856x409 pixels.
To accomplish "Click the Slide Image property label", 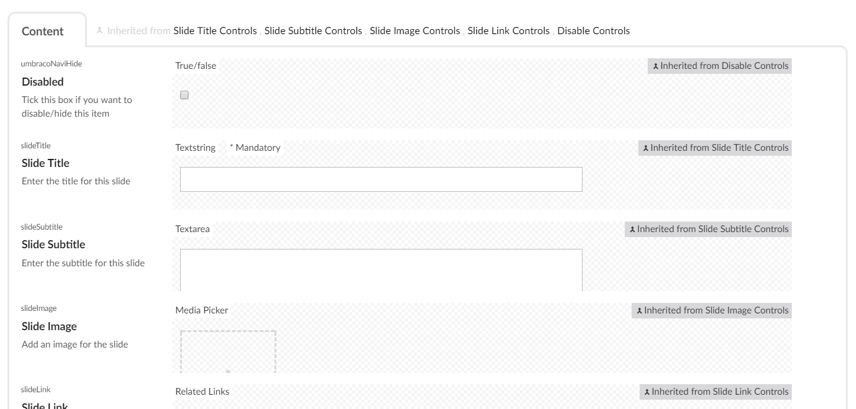I will pos(49,326).
